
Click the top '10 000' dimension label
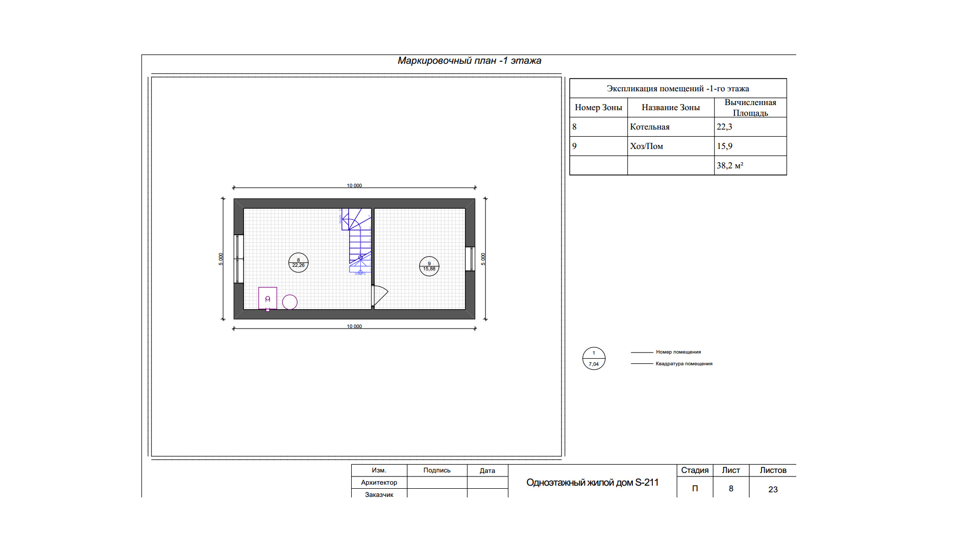(x=354, y=186)
